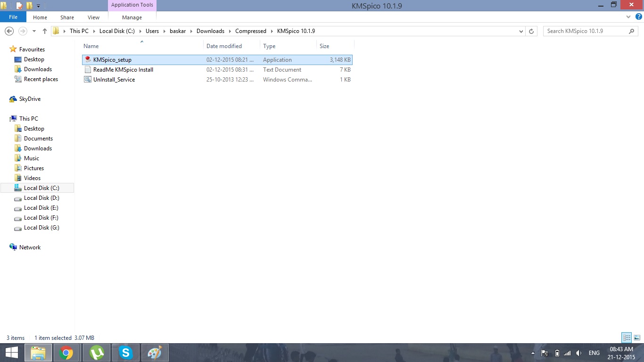
Task: Open File Explorer from the taskbar
Action: point(38,353)
